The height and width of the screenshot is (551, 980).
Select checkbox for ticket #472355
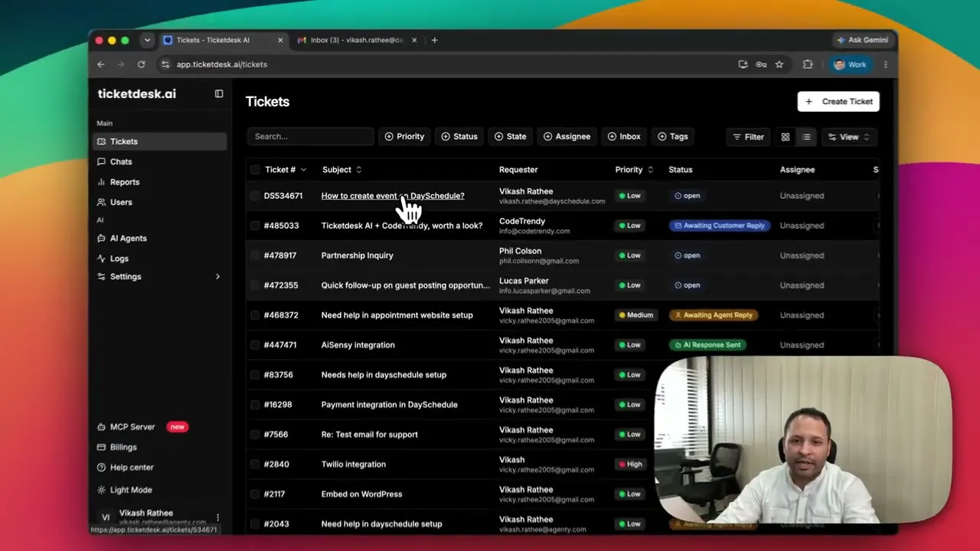point(256,285)
